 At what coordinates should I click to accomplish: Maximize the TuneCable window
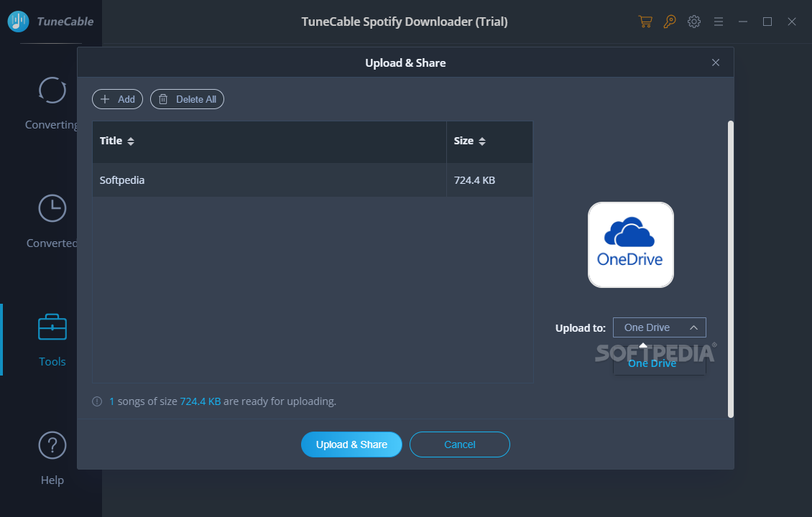pos(767,22)
